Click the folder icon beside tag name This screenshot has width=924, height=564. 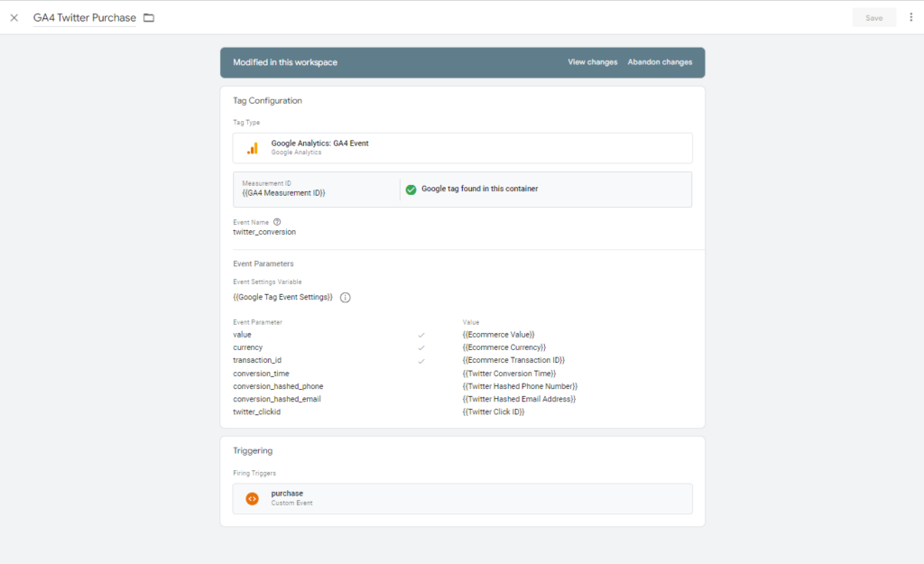coord(149,18)
